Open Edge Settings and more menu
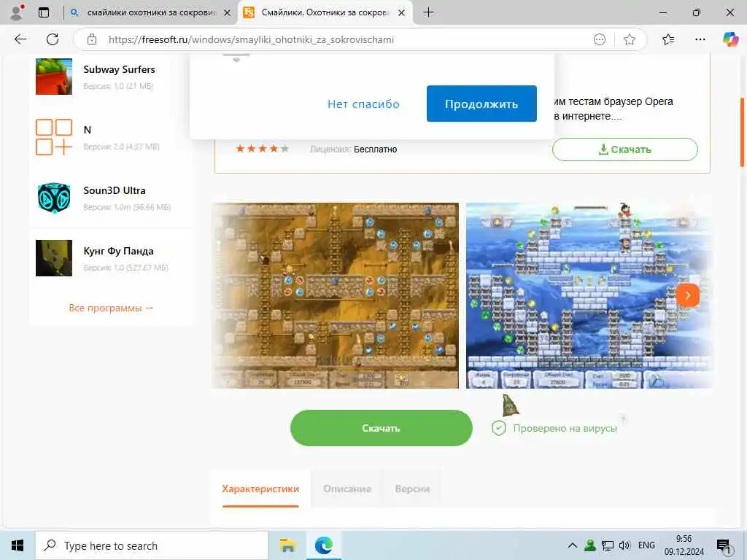 (700, 39)
